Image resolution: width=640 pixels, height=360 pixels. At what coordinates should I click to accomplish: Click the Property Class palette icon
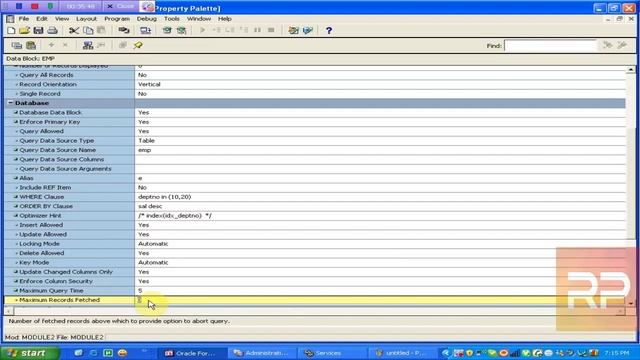point(88,45)
